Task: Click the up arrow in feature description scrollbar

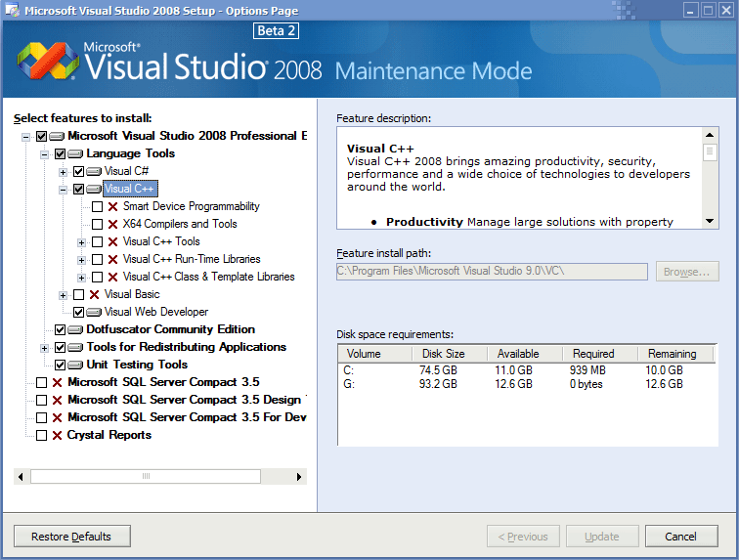Action: click(x=710, y=135)
